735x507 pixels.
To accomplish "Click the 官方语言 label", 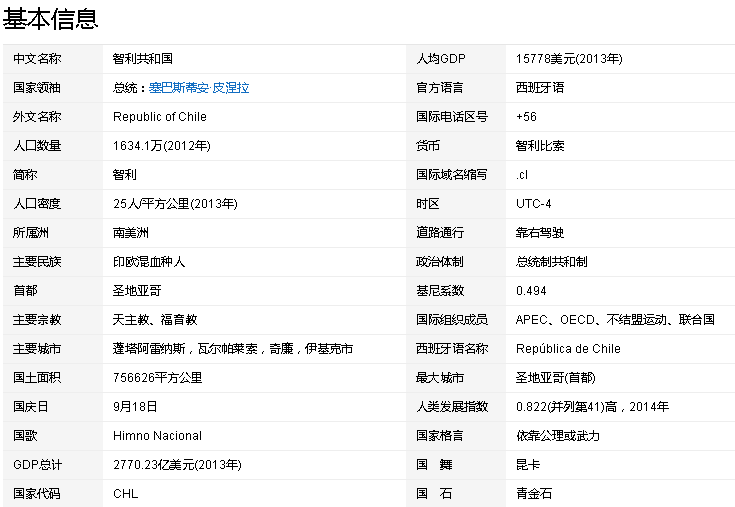I will [440, 88].
